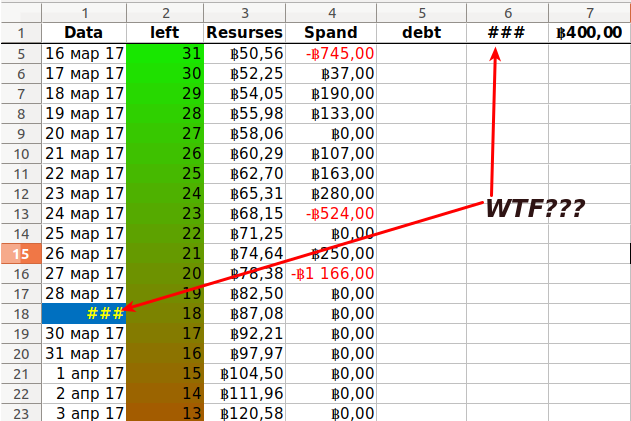Select column header 1

pyautogui.click(x=84, y=13)
